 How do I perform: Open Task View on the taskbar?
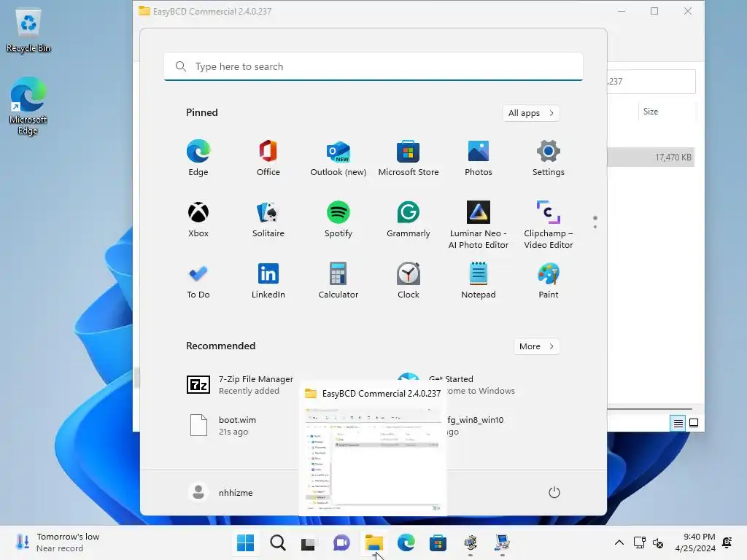pyautogui.click(x=309, y=542)
